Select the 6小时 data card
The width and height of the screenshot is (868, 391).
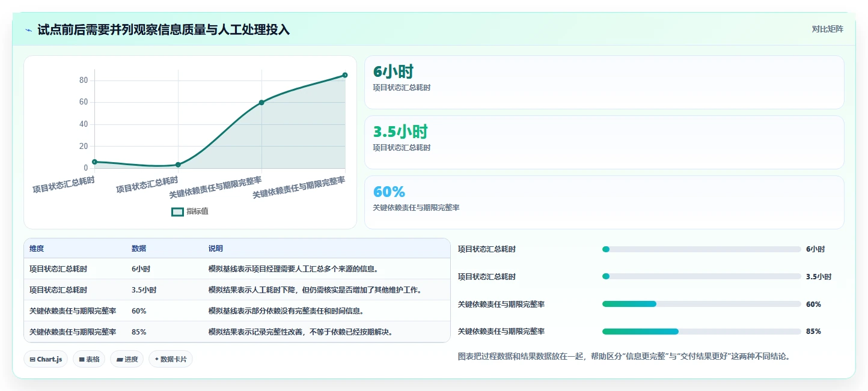[604, 82]
